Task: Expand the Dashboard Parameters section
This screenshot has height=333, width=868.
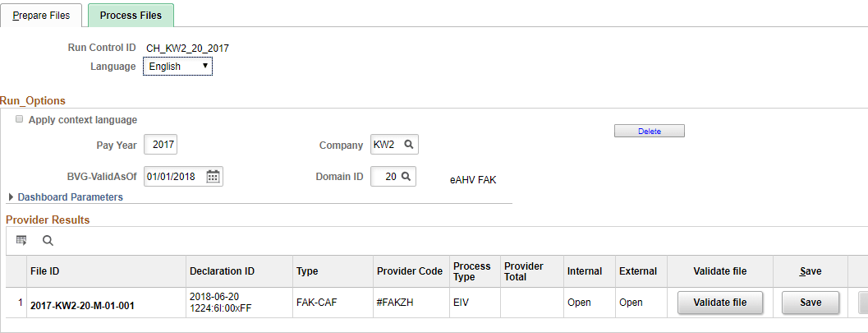Action: click(x=11, y=197)
